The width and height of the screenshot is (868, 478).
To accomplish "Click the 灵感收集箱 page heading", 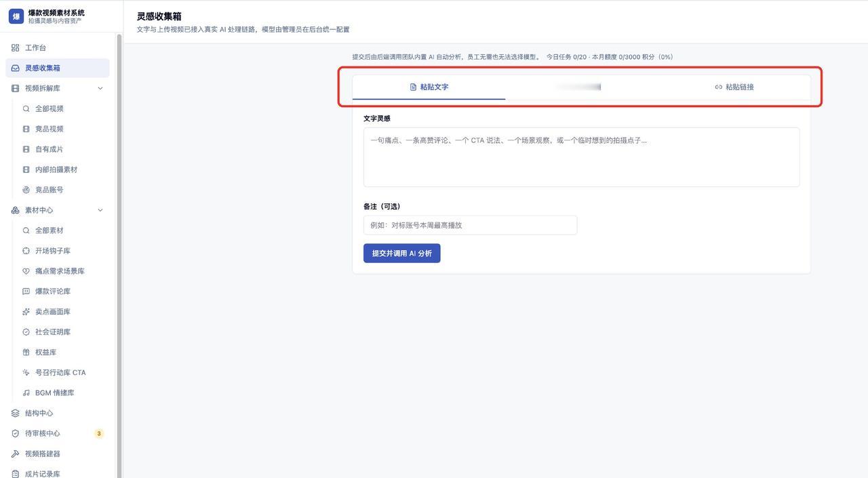I will 159,16.
